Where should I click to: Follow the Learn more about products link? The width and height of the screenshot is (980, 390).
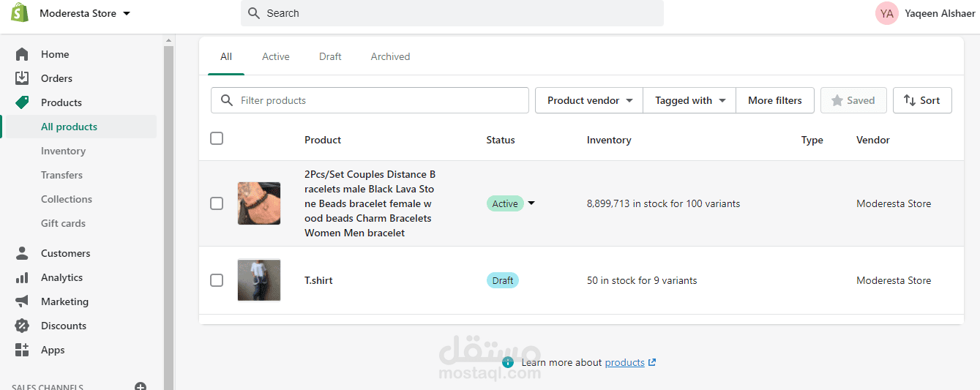[624, 363]
